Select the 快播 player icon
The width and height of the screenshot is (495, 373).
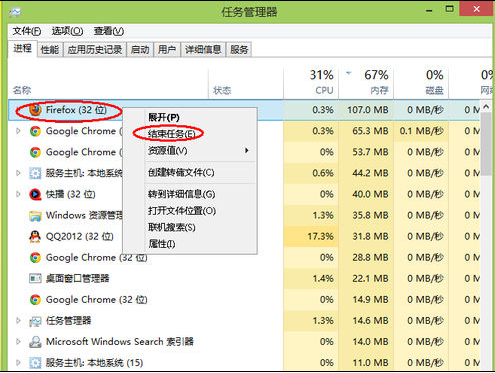[x=35, y=194]
